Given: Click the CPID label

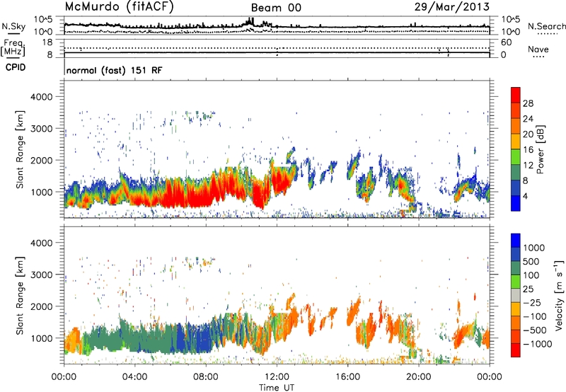Looking at the screenshot, I should (x=16, y=67).
